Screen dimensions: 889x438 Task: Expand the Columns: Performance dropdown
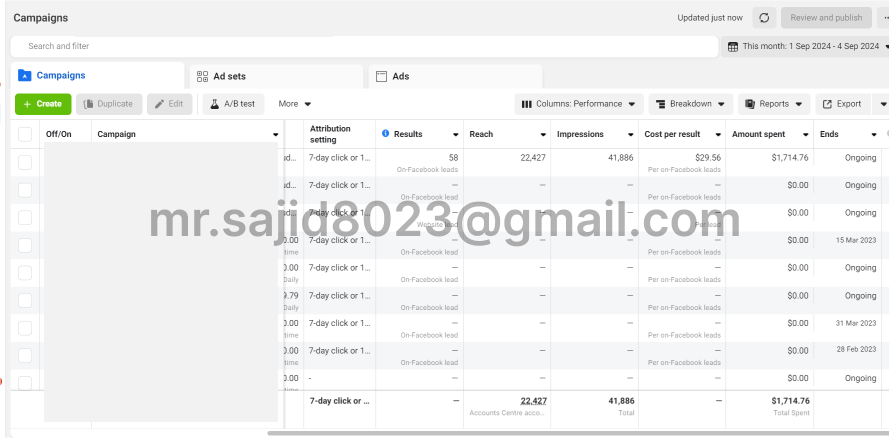[579, 104]
